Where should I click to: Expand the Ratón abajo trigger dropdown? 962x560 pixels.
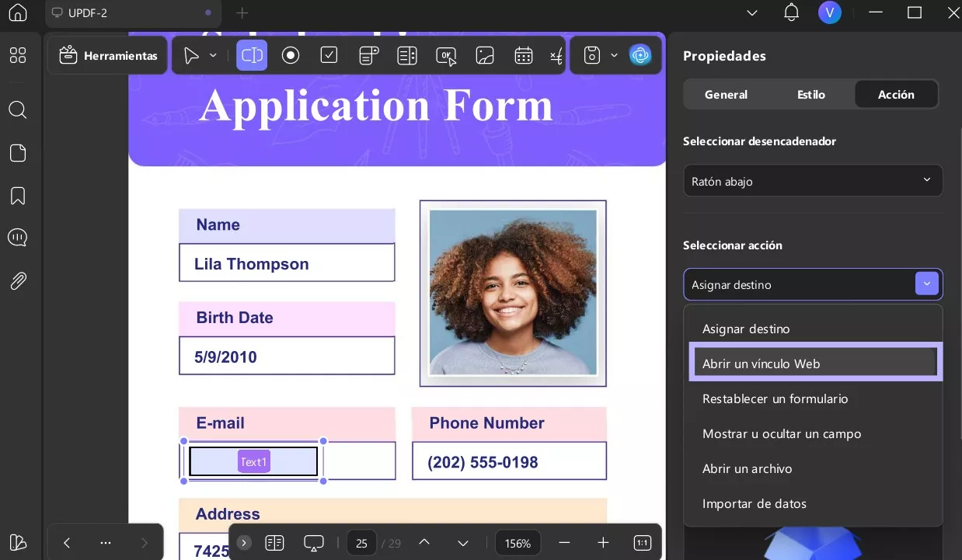(813, 180)
